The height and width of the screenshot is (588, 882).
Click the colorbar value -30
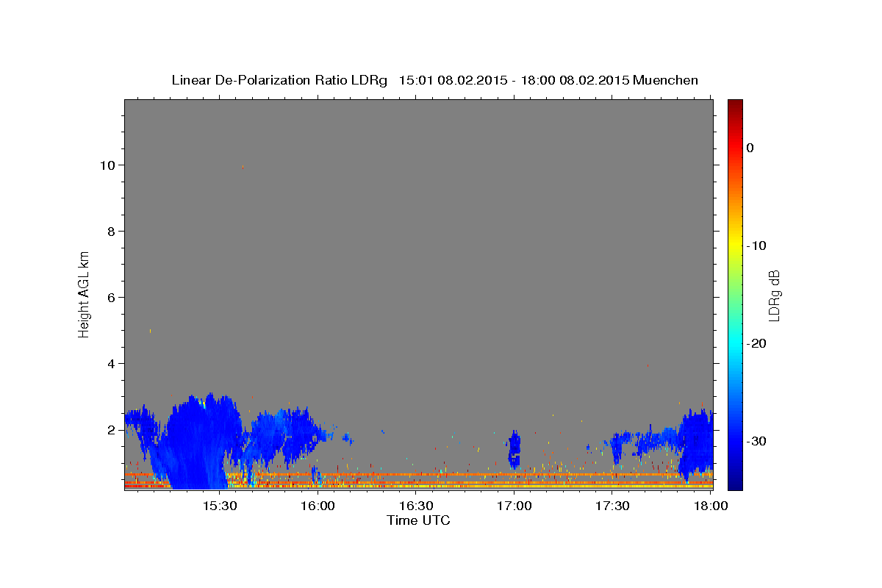pos(756,441)
